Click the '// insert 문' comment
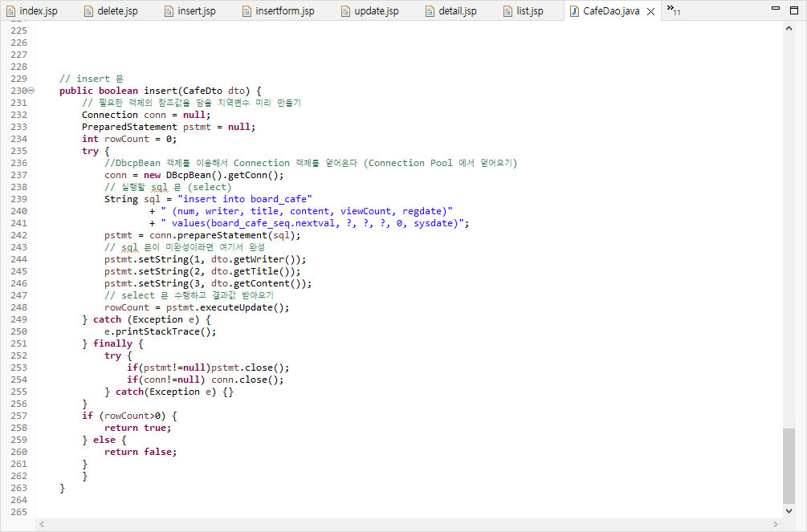 [x=92, y=79]
